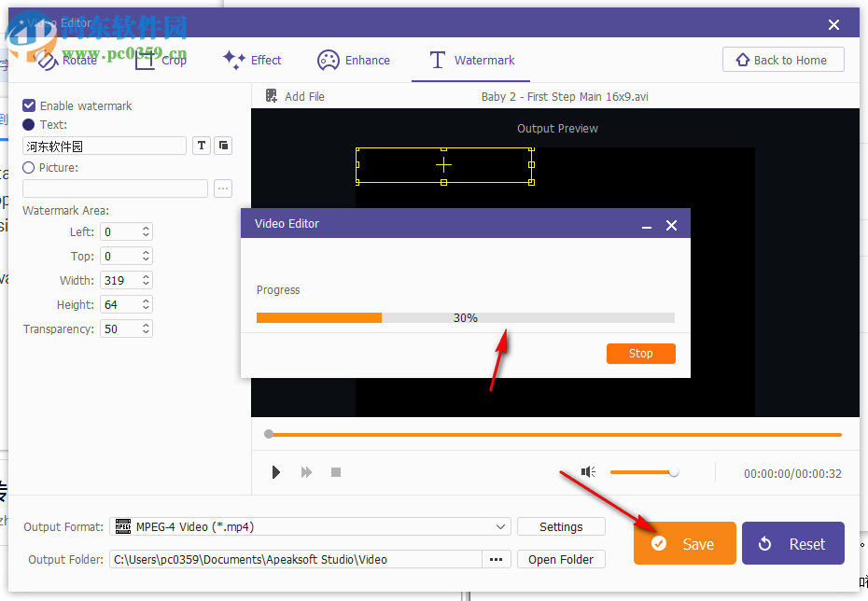Select the Rotate tool
Screen dimensions: 868x601
point(66,59)
